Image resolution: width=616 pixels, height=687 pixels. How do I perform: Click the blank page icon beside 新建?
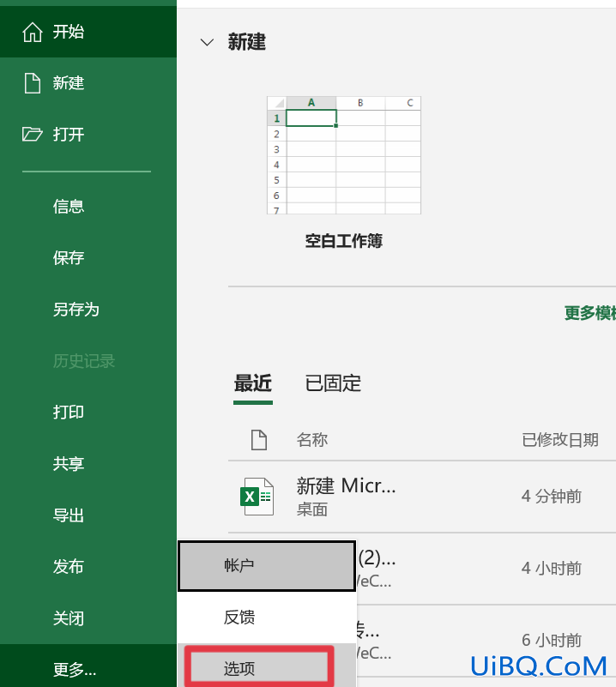[33, 83]
